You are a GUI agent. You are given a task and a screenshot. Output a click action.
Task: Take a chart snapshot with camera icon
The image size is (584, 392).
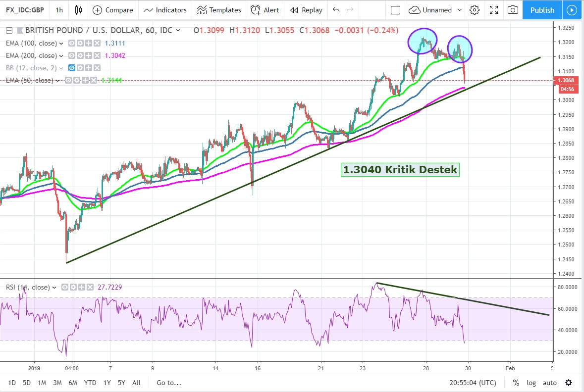coord(513,10)
